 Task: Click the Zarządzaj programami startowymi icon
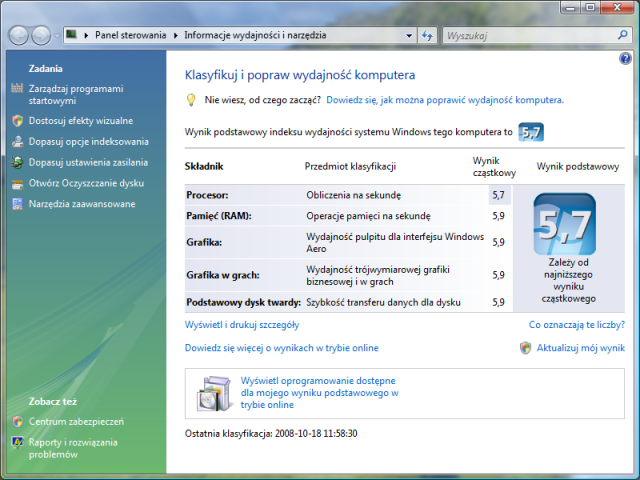[x=17, y=88]
